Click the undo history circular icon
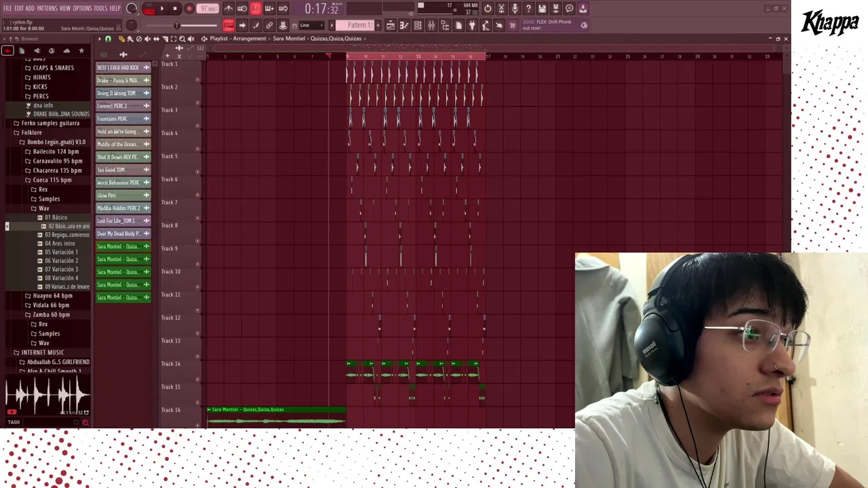This screenshot has width=868, height=488. [488, 8]
